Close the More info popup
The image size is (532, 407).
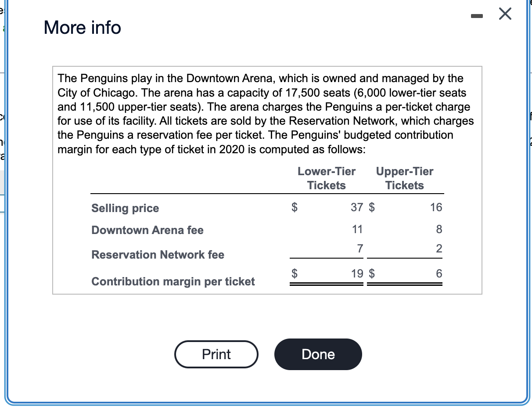505,14
